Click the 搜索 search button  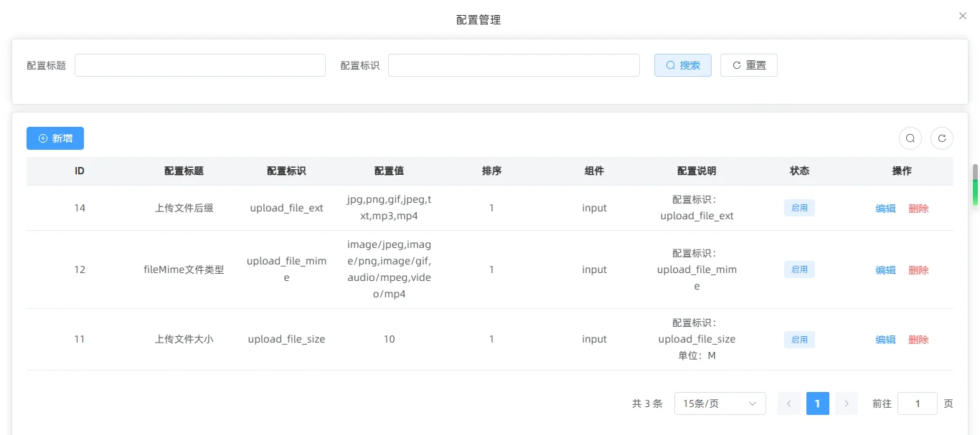tap(682, 64)
